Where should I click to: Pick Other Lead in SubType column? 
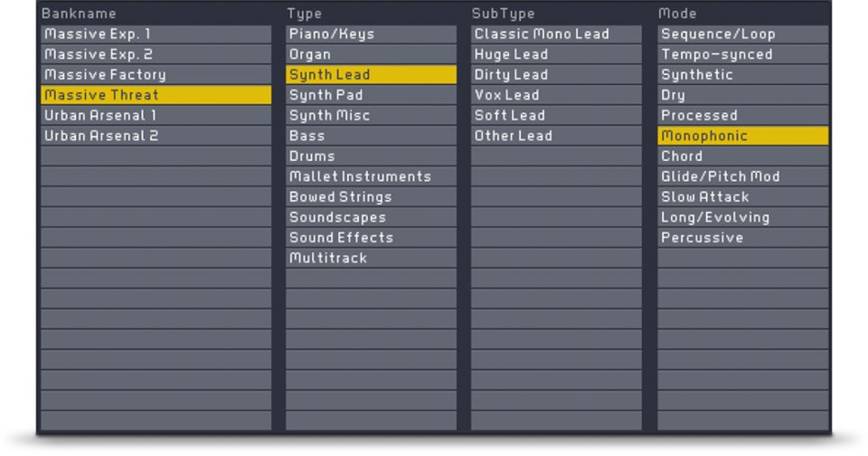pos(556,136)
